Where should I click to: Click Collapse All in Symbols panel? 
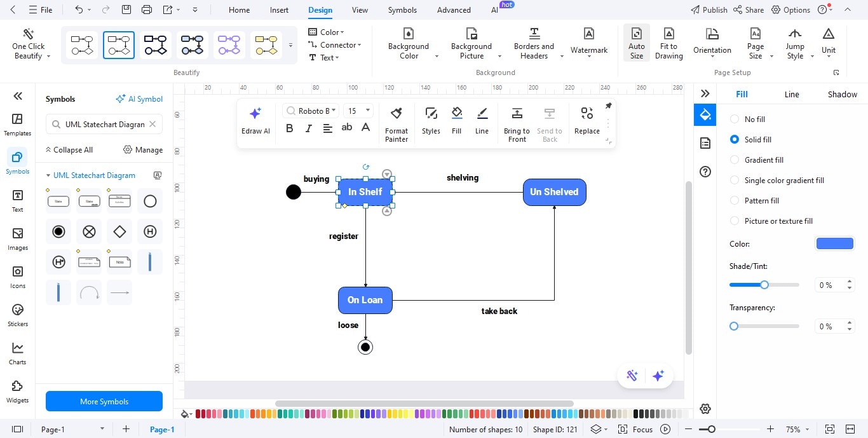pyautogui.click(x=69, y=150)
